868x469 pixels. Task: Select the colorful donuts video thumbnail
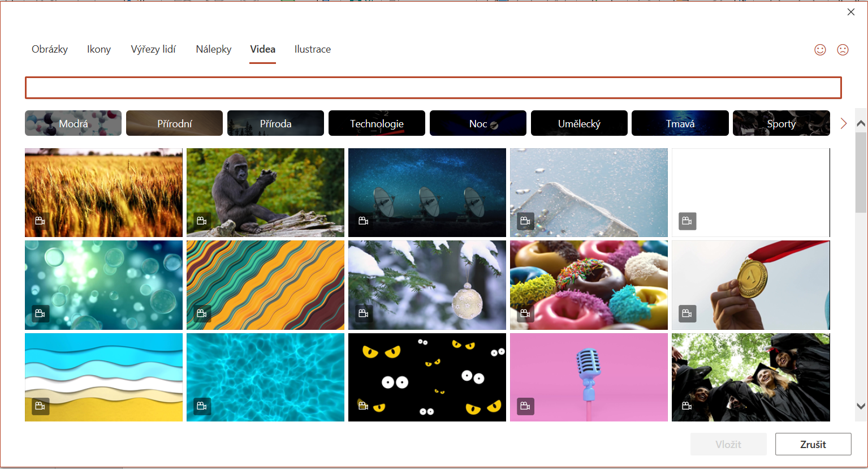click(x=589, y=285)
